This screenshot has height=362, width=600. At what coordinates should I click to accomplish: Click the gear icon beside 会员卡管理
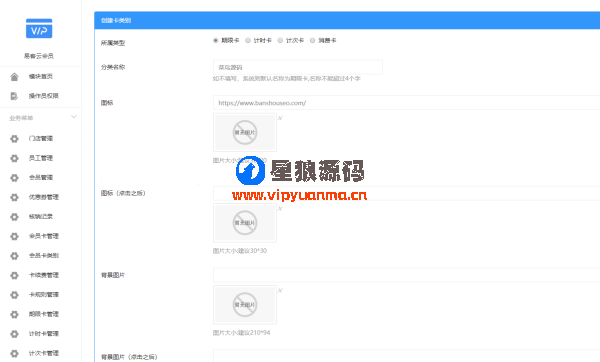tap(14, 236)
